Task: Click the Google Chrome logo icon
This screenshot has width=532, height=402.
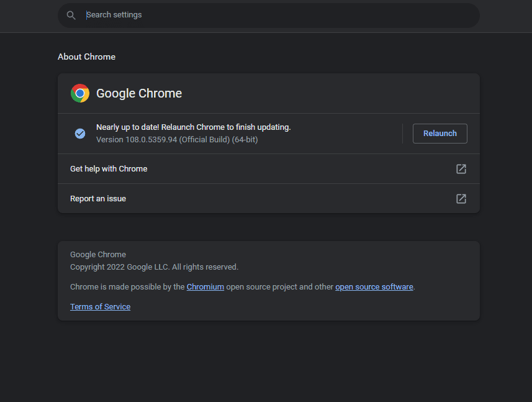Action: point(80,93)
